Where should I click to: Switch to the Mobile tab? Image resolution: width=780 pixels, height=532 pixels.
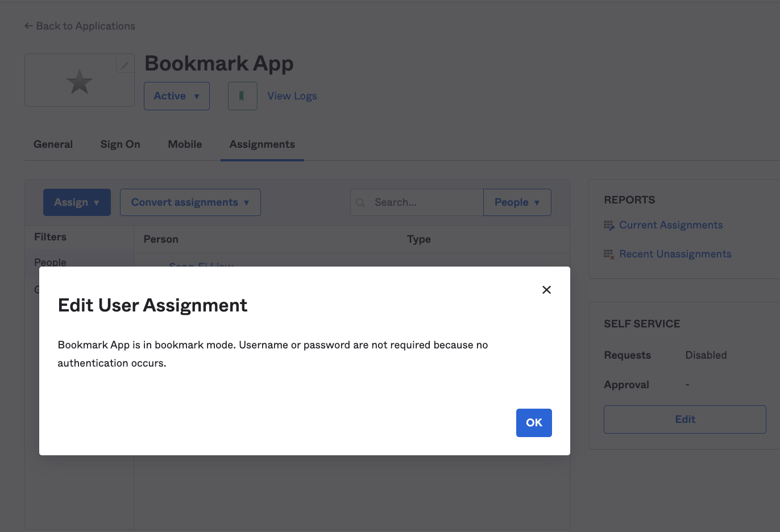click(185, 144)
